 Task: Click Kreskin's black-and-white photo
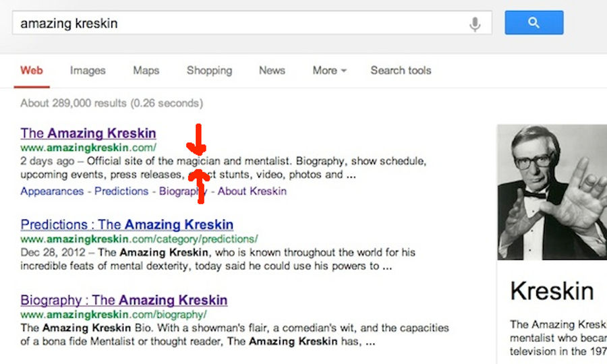[x=552, y=192]
